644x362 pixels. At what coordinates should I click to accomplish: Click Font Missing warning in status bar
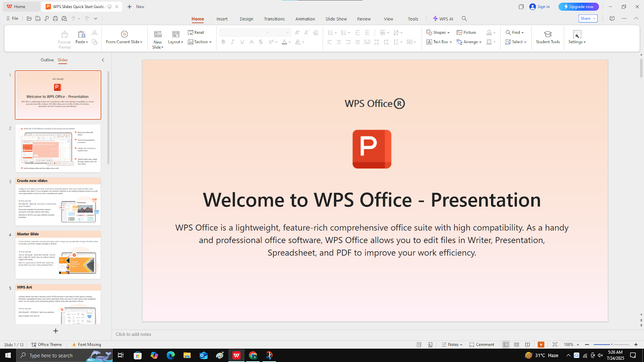(87, 345)
